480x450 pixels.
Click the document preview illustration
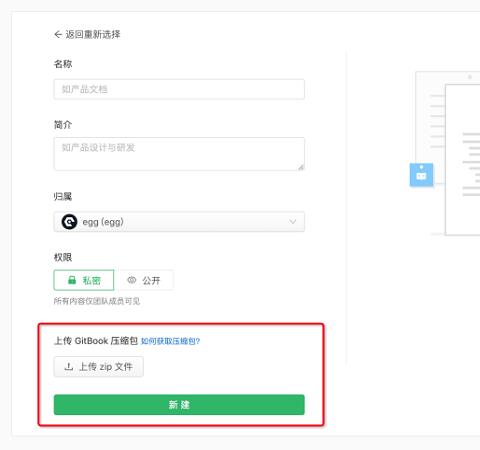[x=447, y=153]
